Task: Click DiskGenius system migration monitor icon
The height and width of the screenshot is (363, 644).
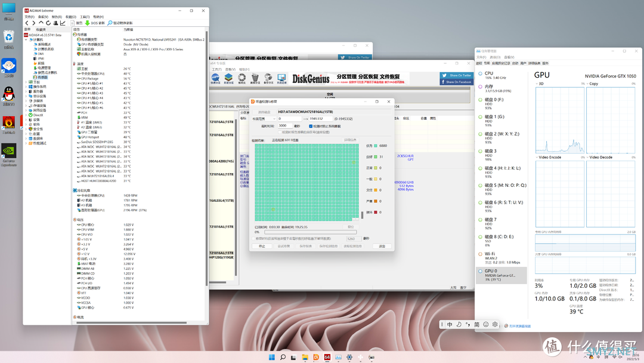Action: point(281,79)
